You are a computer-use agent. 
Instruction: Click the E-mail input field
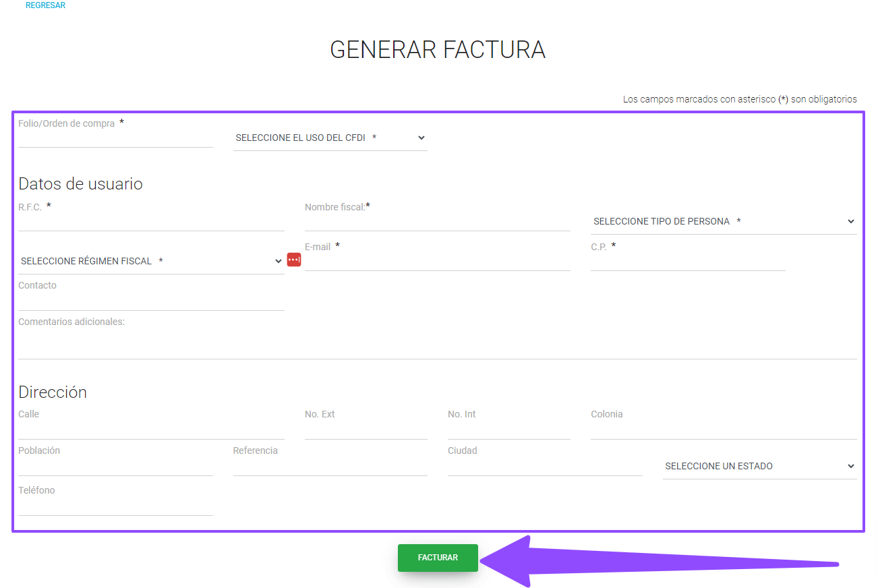[x=438, y=261]
